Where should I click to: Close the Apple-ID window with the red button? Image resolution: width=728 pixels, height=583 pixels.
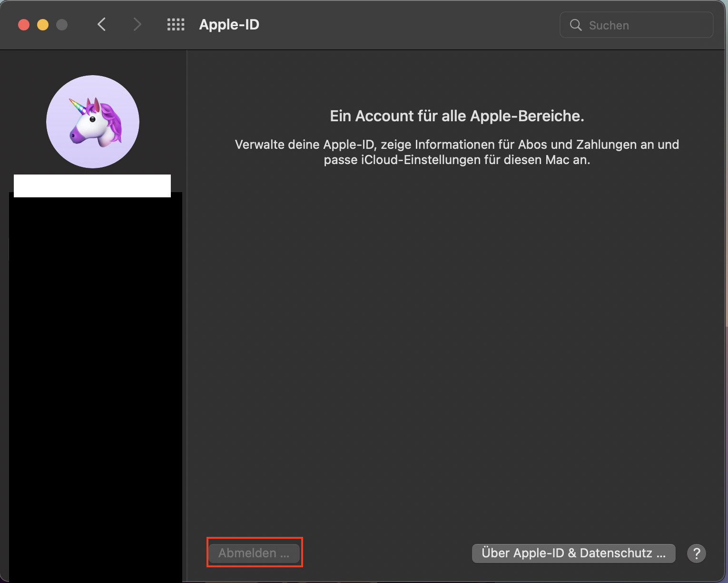(x=24, y=25)
